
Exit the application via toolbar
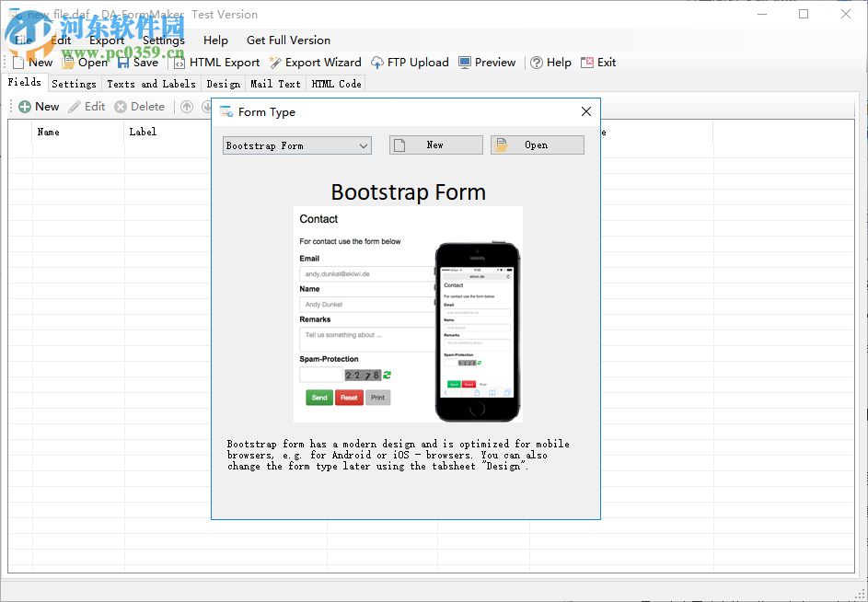coord(599,62)
